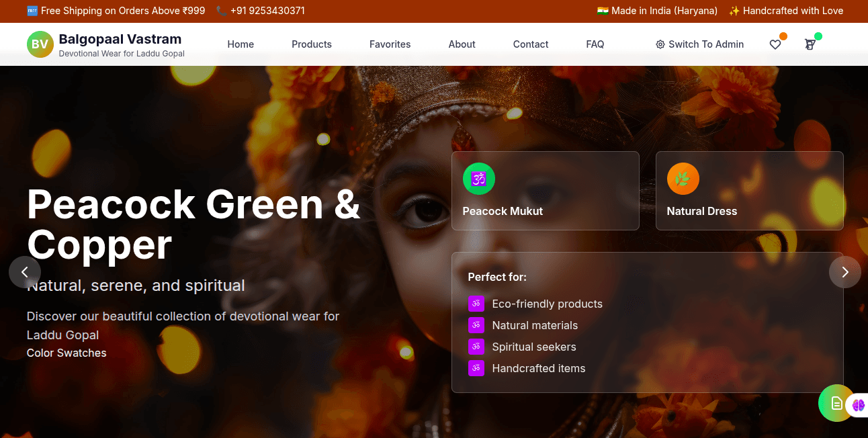The image size is (868, 438).
Task: Click Switch To Admin
Action: [x=700, y=44]
